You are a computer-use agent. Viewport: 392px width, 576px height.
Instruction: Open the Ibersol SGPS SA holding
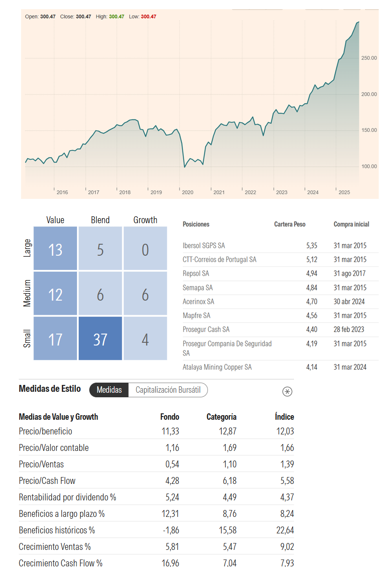tap(204, 246)
